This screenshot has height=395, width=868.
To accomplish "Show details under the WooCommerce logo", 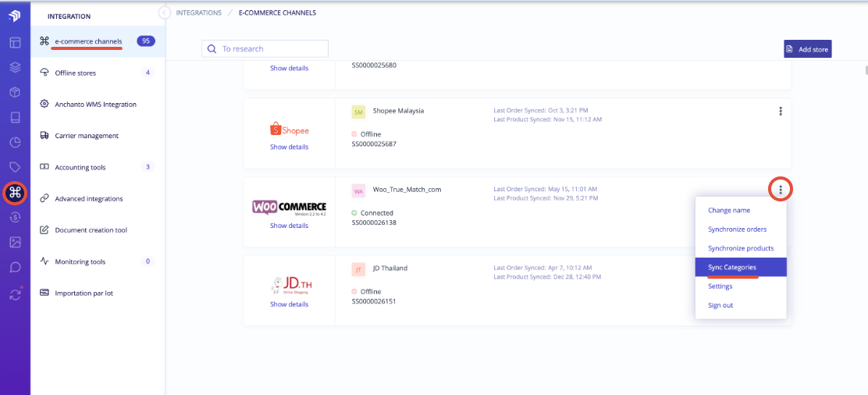I will click(x=289, y=226).
